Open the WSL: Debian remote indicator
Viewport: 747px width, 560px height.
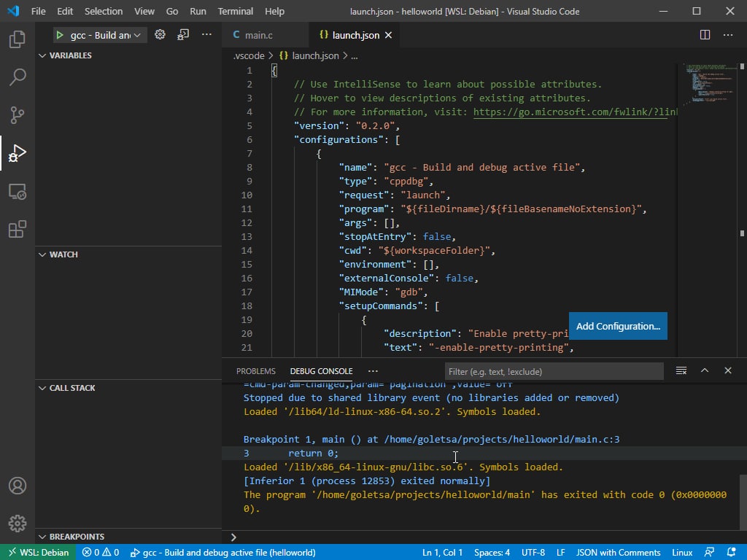click(x=38, y=553)
